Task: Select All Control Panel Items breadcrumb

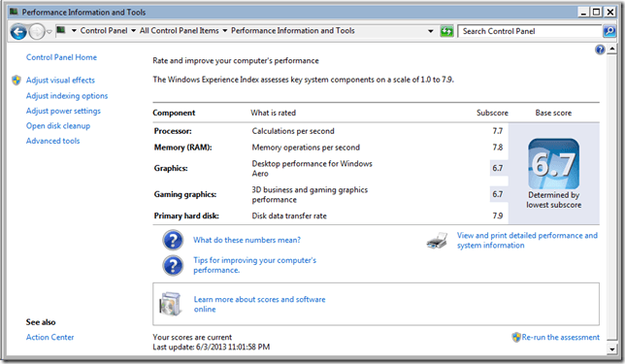Action: [x=179, y=31]
